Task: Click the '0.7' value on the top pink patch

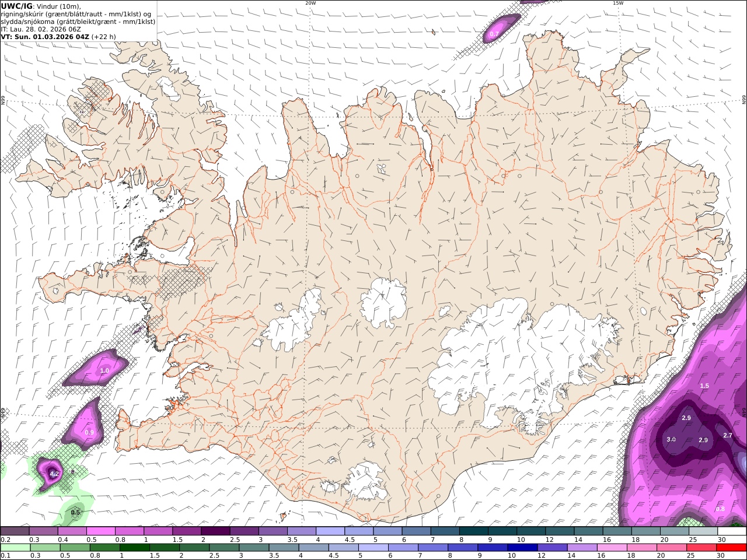Action: click(494, 34)
